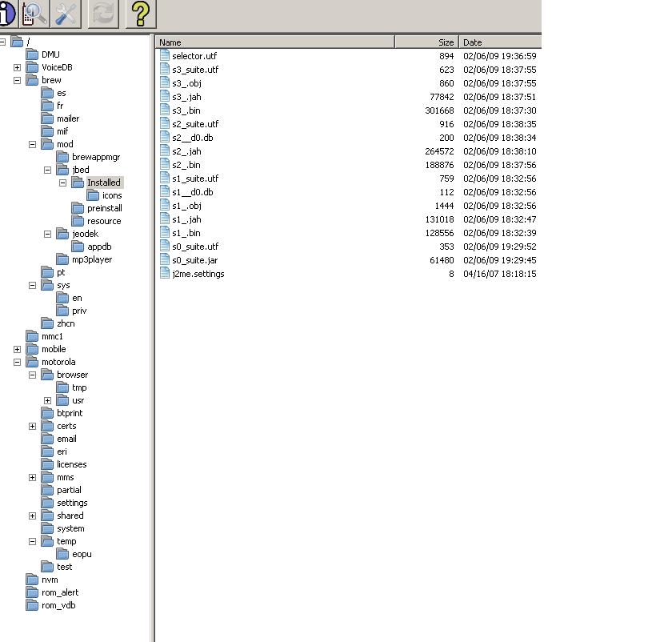Select the rom_alert folder label
This screenshot has width=672, height=642.
[60, 592]
